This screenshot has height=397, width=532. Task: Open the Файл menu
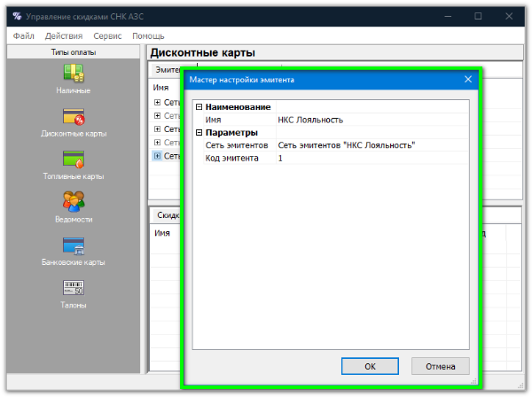point(24,36)
